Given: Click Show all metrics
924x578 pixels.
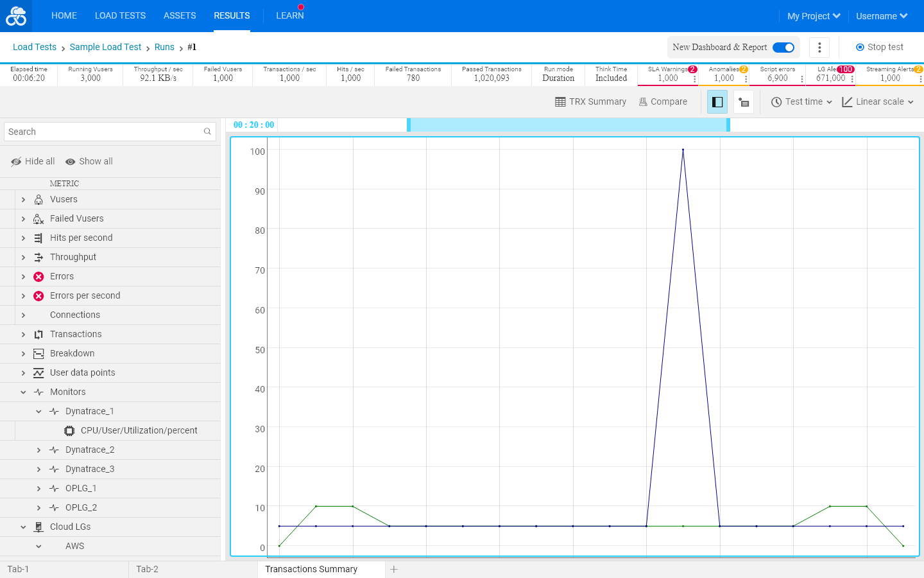Looking at the screenshot, I should (89, 162).
